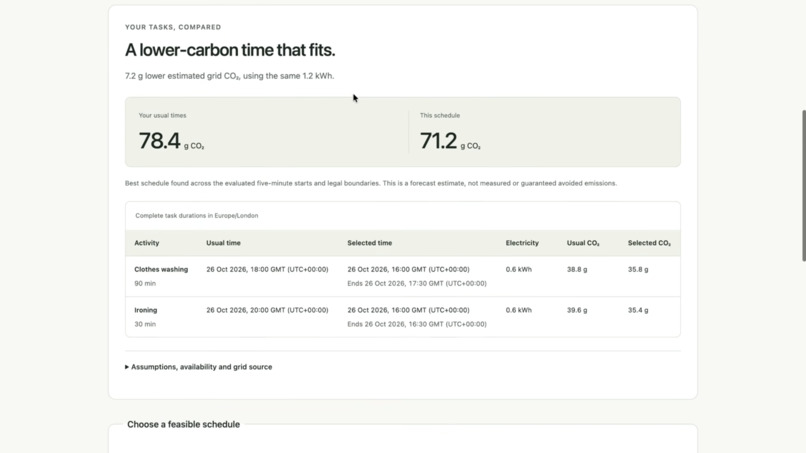This screenshot has height=453, width=806.
Task: Click 'Complete task durations in Europe/London' caption
Action: 197,215
